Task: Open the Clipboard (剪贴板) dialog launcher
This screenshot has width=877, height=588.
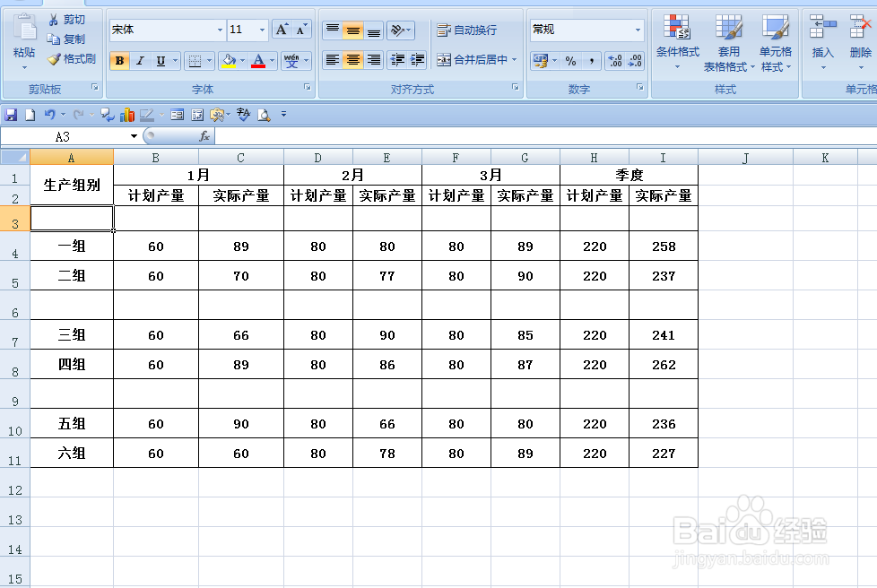Action: [95, 87]
